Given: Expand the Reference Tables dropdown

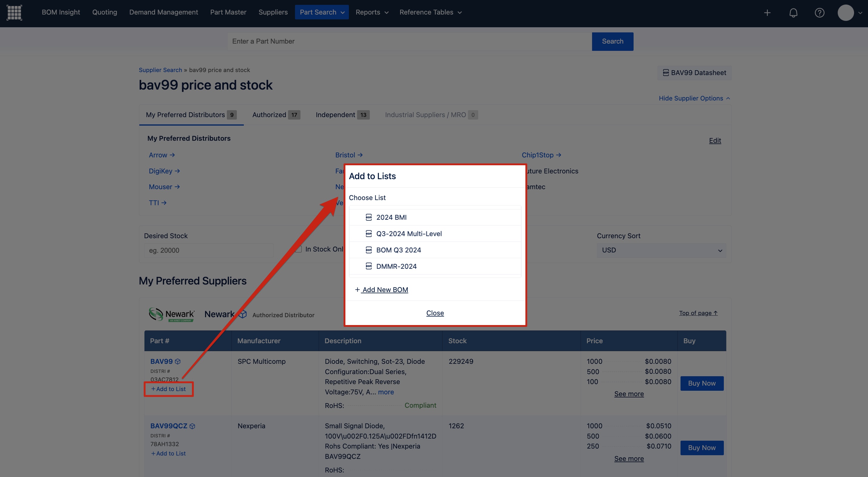Looking at the screenshot, I should click(x=430, y=12).
